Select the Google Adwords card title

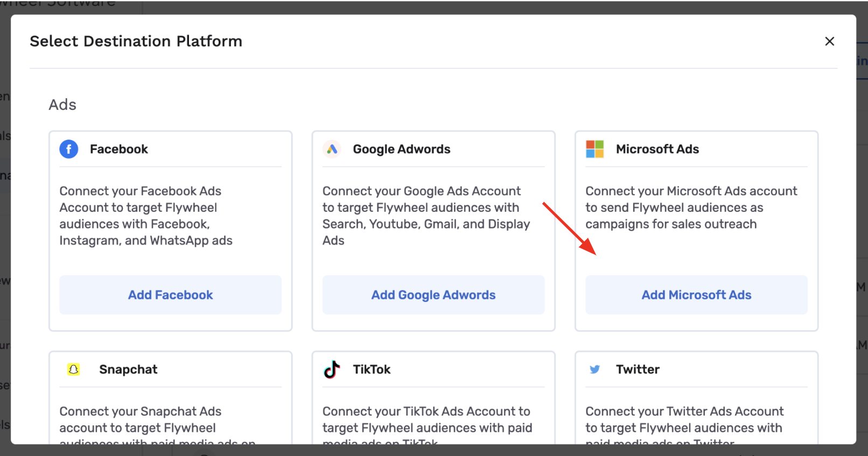[402, 149]
